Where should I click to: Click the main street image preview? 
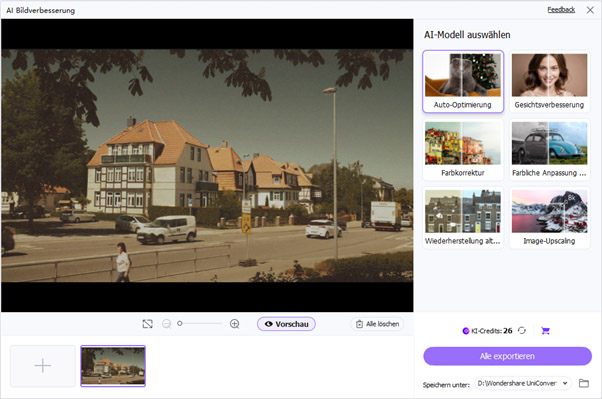pos(207,166)
